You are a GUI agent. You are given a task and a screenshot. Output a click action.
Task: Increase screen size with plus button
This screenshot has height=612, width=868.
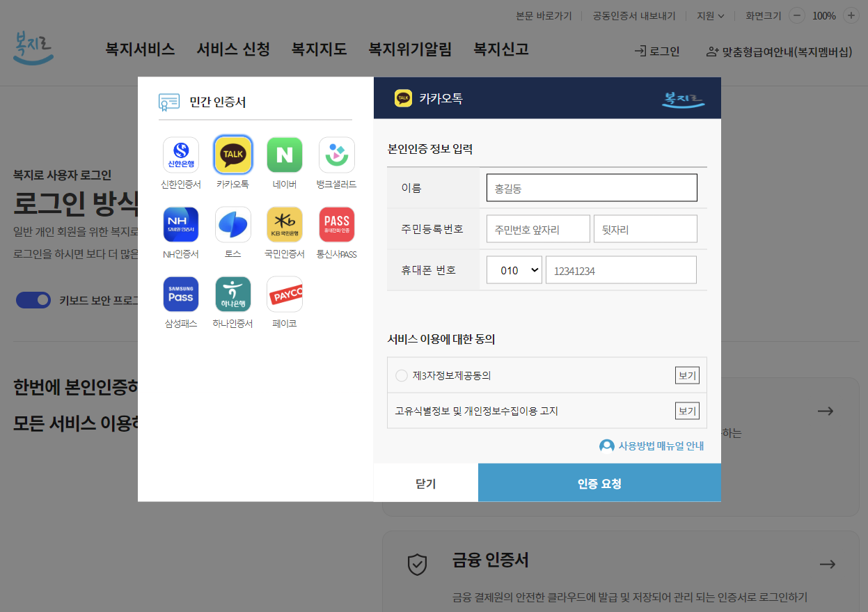tap(851, 15)
